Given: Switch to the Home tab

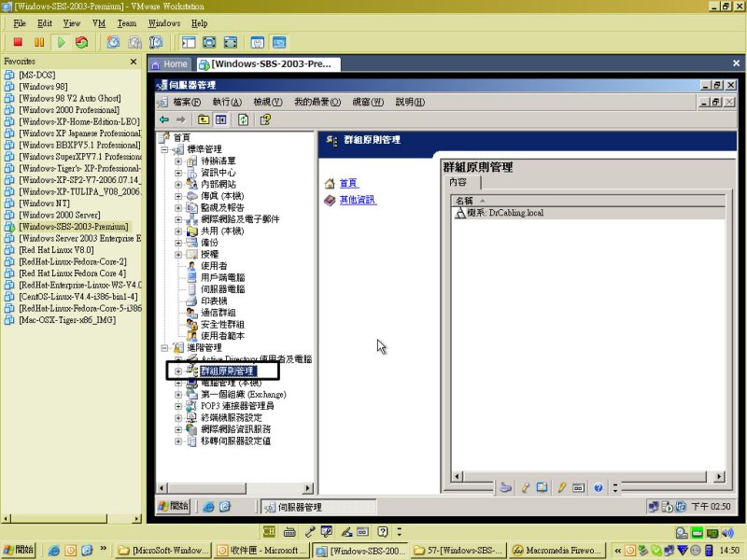Looking at the screenshot, I should coord(170,63).
